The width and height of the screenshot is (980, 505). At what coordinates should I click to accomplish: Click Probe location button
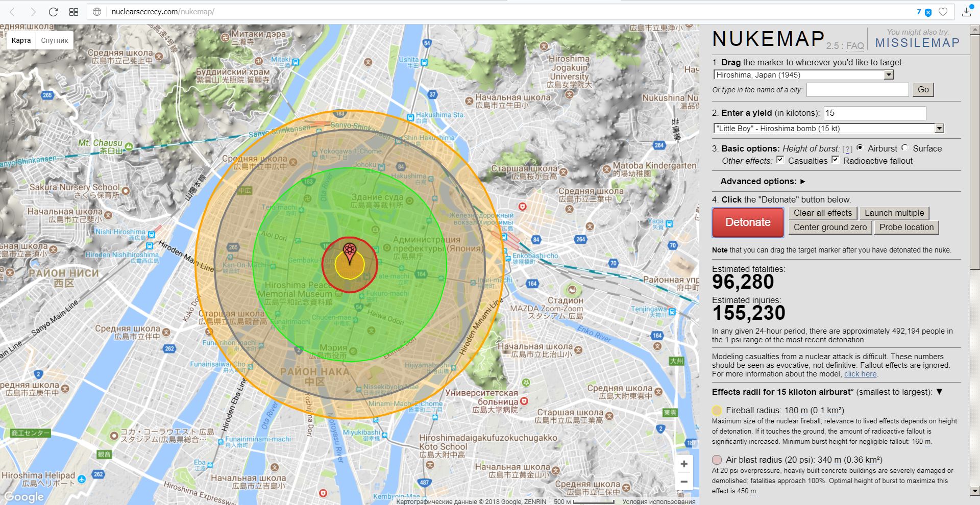coord(906,227)
